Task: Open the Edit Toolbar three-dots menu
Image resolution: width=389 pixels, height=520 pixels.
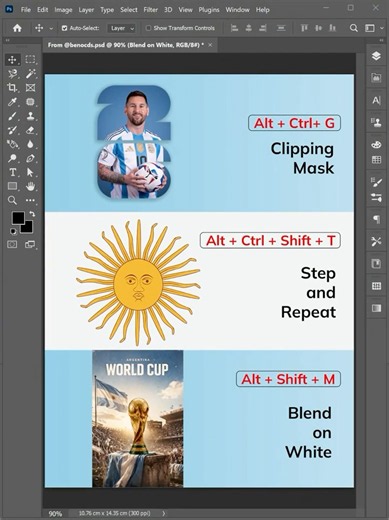Action: tap(30, 200)
